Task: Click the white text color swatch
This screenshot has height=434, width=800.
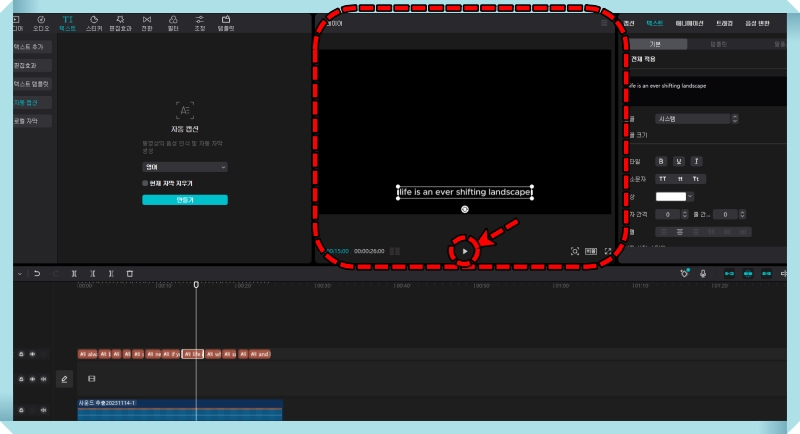Action: click(x=670, y=196)
